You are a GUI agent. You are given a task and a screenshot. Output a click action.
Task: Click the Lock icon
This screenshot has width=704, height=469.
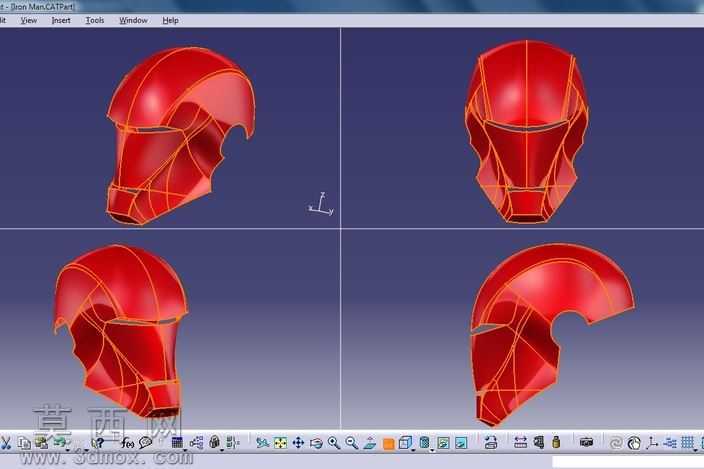coord(214,442)
